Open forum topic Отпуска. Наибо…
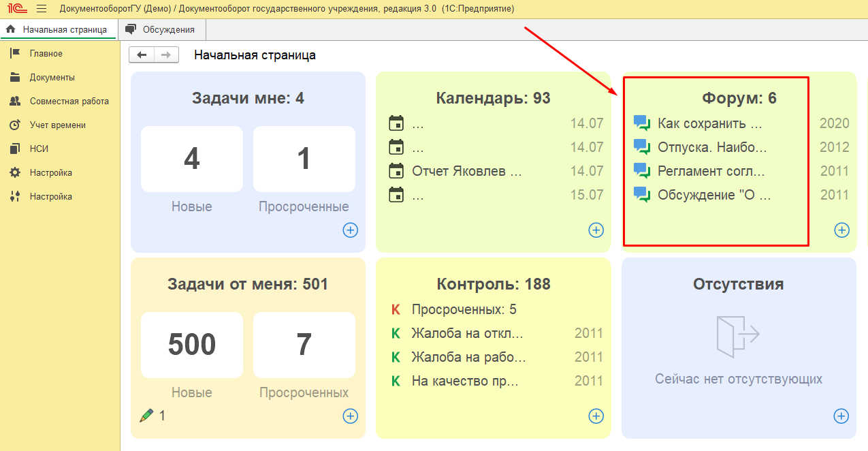 coord(712,147)
